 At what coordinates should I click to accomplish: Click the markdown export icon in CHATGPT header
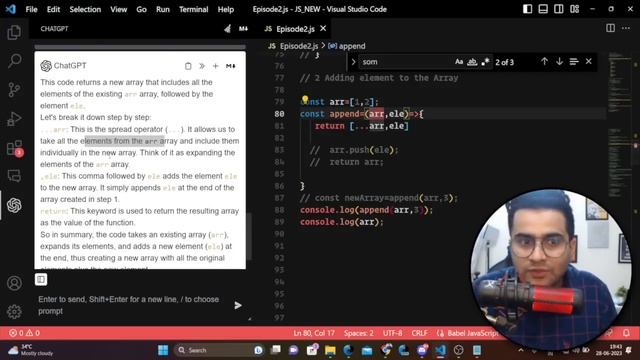243,29
